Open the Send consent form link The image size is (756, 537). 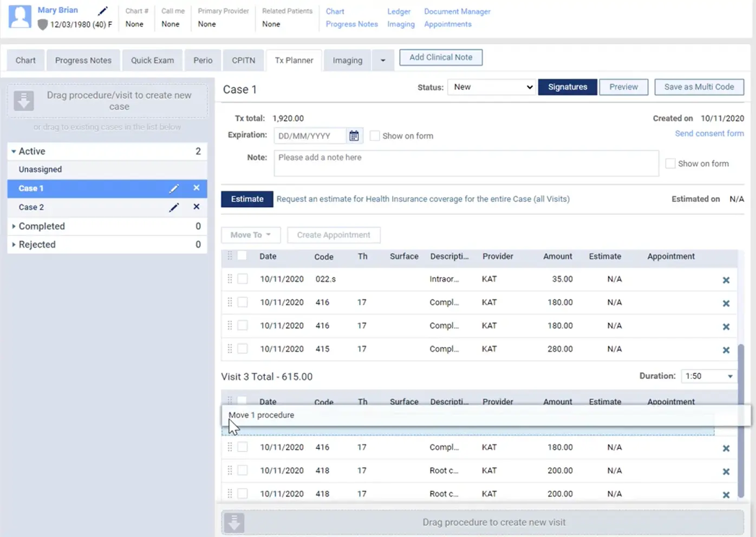[709, 134]
